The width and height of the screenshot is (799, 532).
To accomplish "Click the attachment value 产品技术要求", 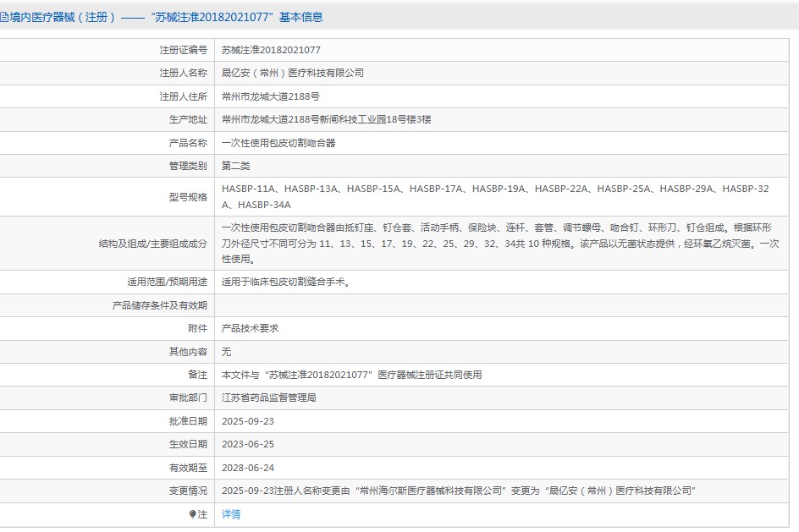I will click(x=250, y=328).
